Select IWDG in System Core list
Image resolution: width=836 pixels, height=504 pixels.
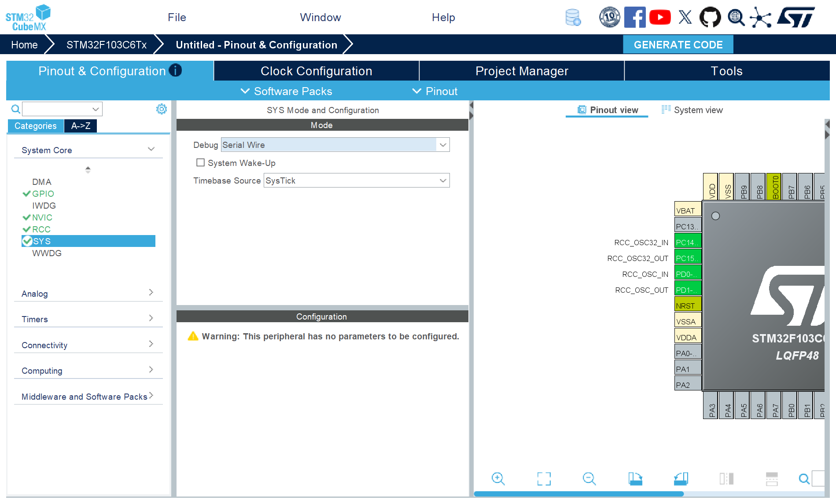[44, 206]
